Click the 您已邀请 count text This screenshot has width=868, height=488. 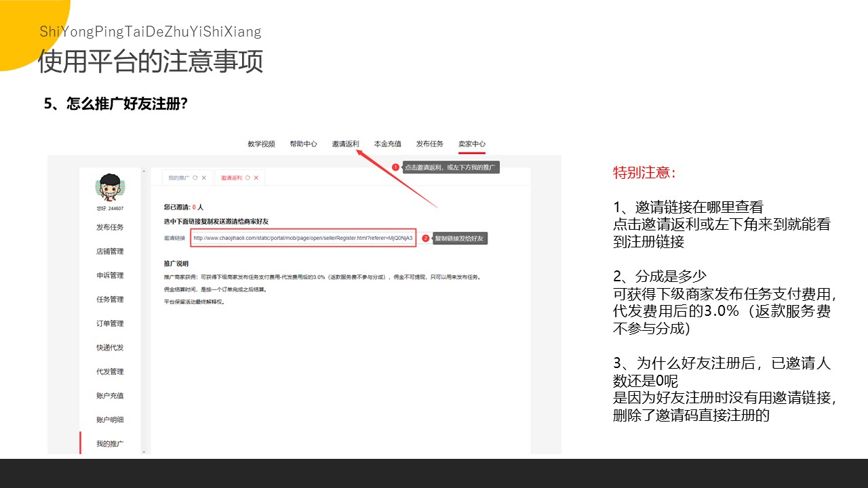[184, 207]
